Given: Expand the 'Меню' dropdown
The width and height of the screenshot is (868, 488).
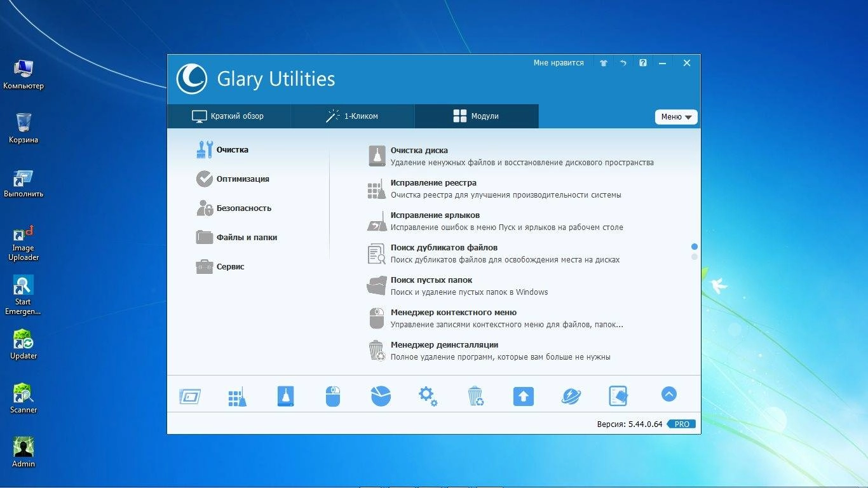Looking at the screenshot, I should coord(676,117).
